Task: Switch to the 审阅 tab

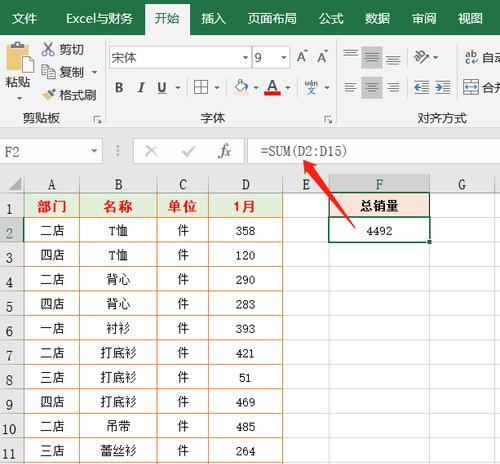Action: click(x=424, y=18)
